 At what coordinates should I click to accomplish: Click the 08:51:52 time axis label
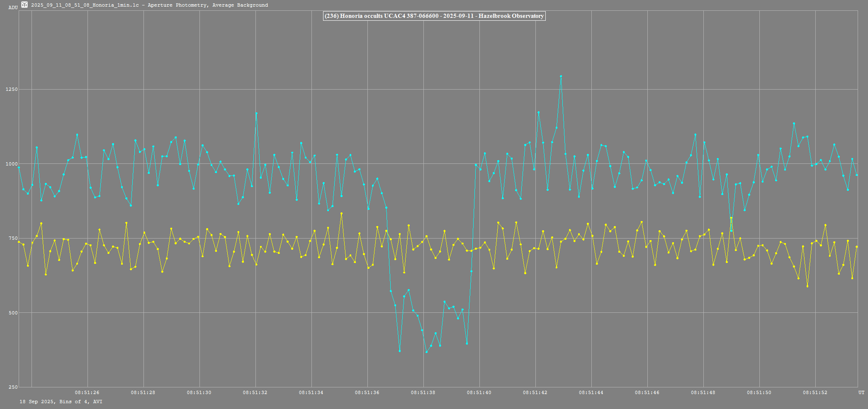click(815, 392)
